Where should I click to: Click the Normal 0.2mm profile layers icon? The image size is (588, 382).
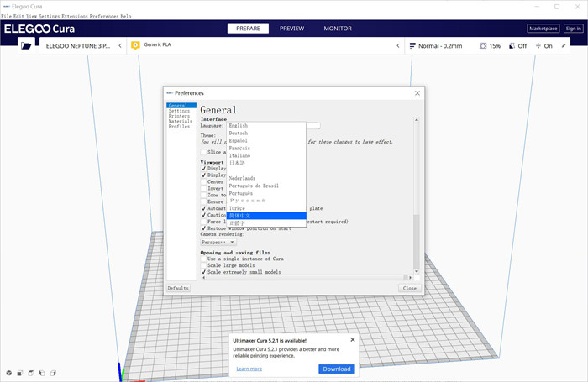(412, 45)
